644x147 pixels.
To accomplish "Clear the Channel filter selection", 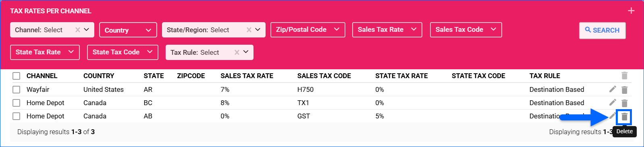I will click(78, 30).
